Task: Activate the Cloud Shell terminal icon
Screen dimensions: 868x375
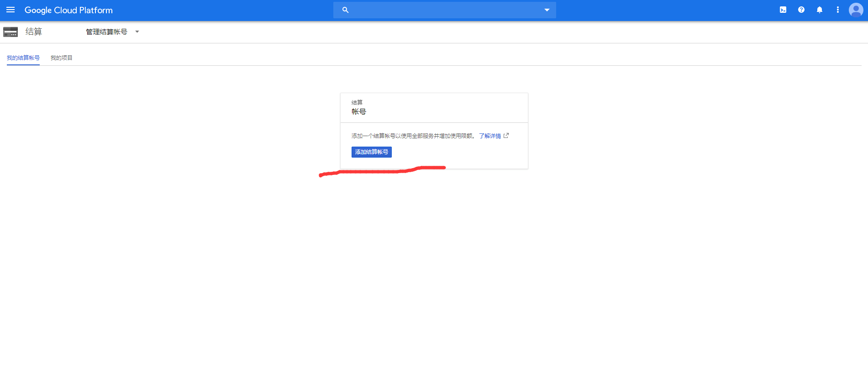Action: click(783, 10)
